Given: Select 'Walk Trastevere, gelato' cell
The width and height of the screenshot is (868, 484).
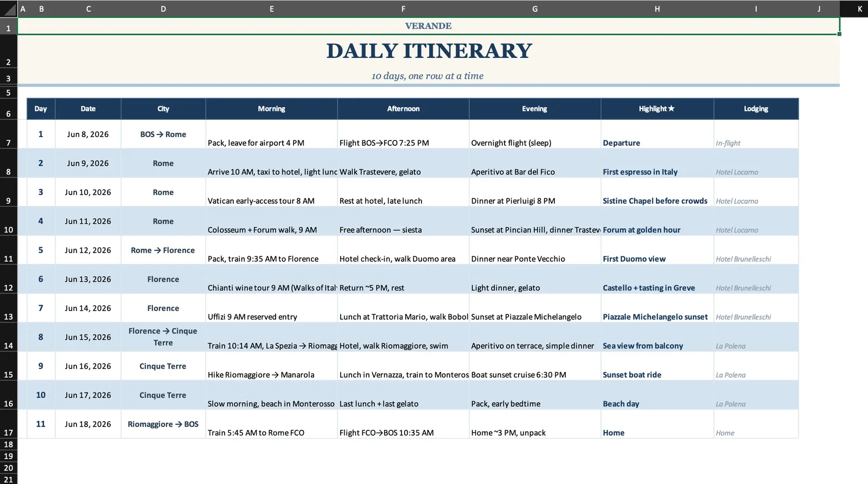Looking at the screenshot, I should coord(403,163).
